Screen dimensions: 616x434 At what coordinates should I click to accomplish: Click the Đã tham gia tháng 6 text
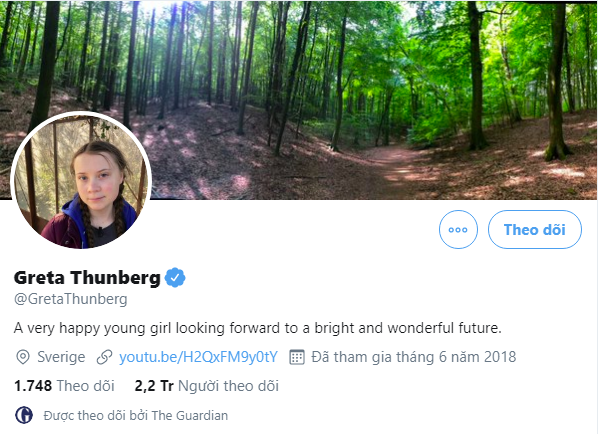pyautogui.click(x=413, y=357)
